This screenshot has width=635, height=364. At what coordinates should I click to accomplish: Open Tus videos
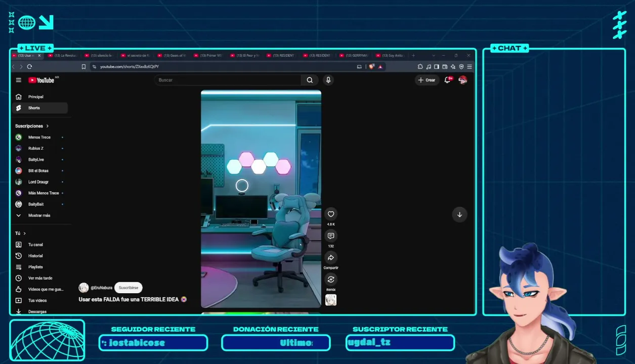[39, 300]
